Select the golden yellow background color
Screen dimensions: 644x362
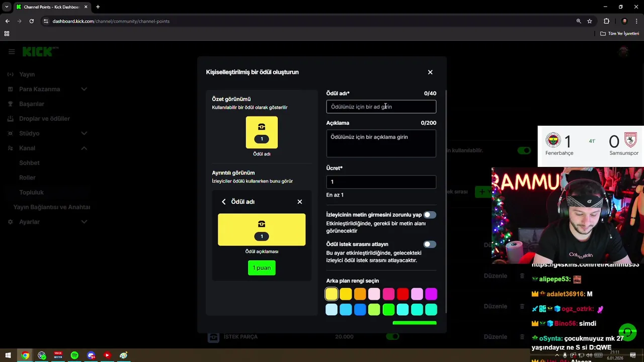[x=346, y=294]
